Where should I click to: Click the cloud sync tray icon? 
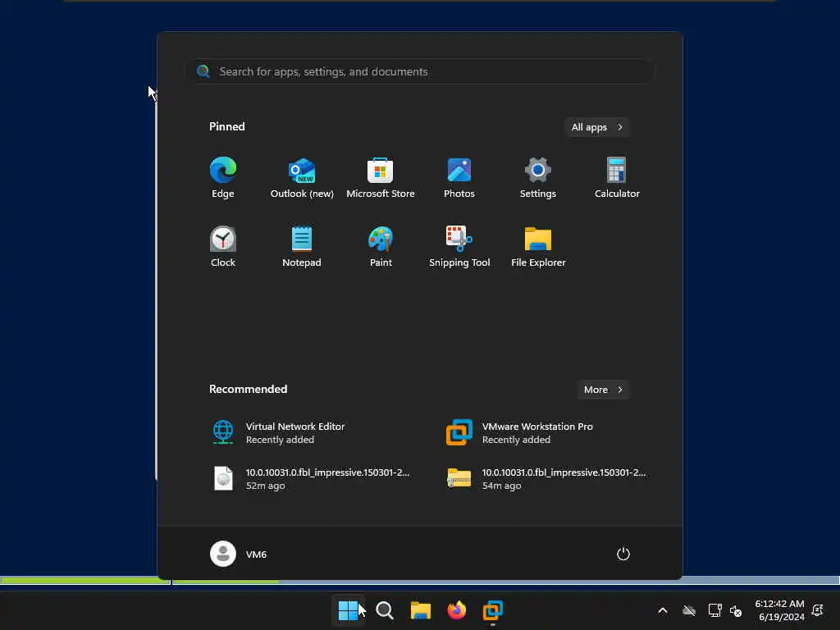(x=689, y=610)
